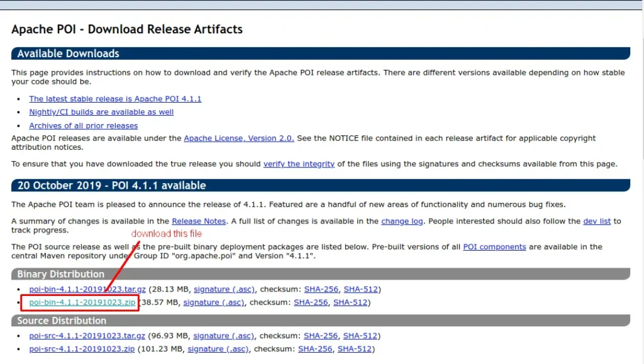Download poi-bin-4.1.1-20191023.tar.gz

(87, 289)
